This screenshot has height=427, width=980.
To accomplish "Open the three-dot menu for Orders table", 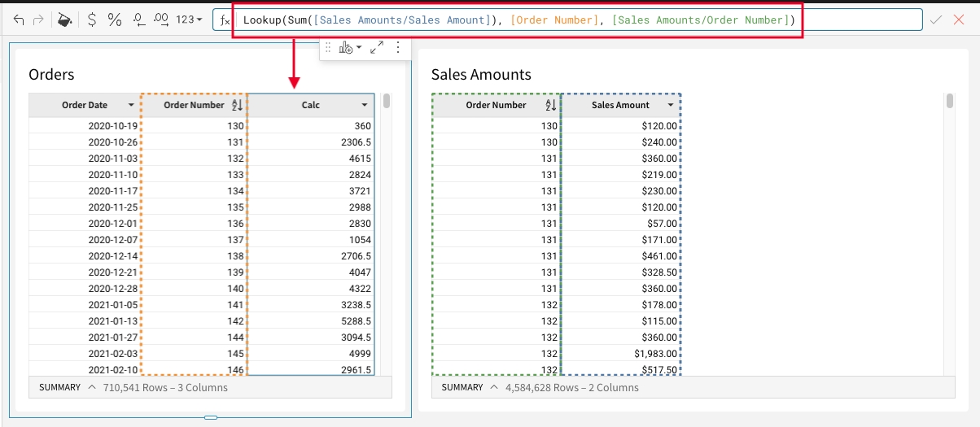I will pos(398,48).
